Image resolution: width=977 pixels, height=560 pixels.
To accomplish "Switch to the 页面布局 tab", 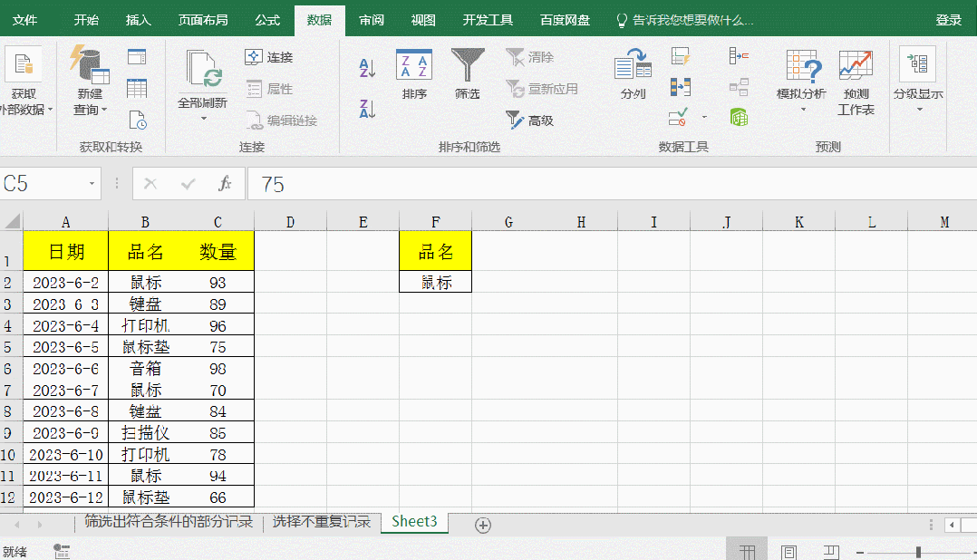I will (202, 20).
